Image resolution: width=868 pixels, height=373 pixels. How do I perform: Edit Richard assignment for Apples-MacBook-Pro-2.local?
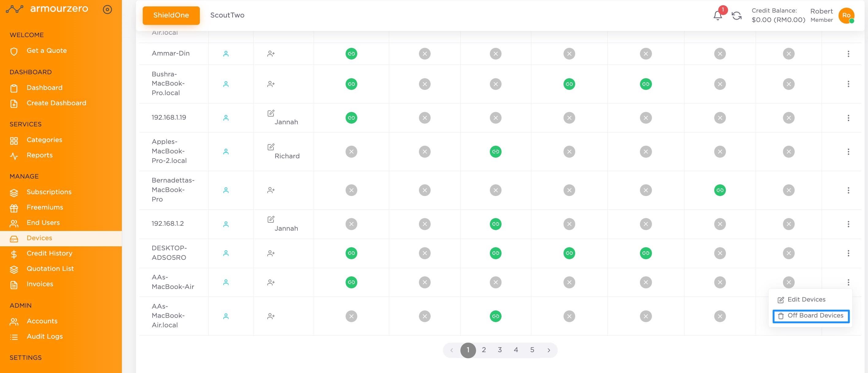(271, 147)
